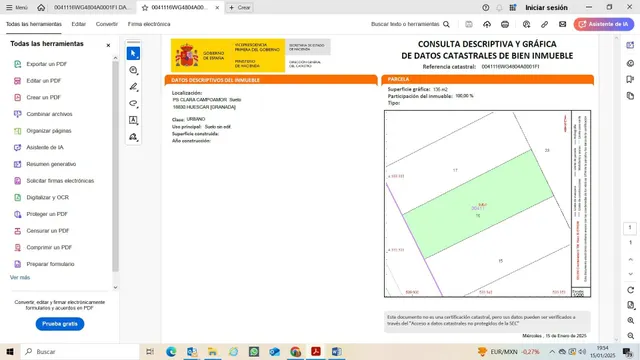Viewport: 640px width, 360px height.
Task: Click the Crear new tab button
Action: click(240, 7)
